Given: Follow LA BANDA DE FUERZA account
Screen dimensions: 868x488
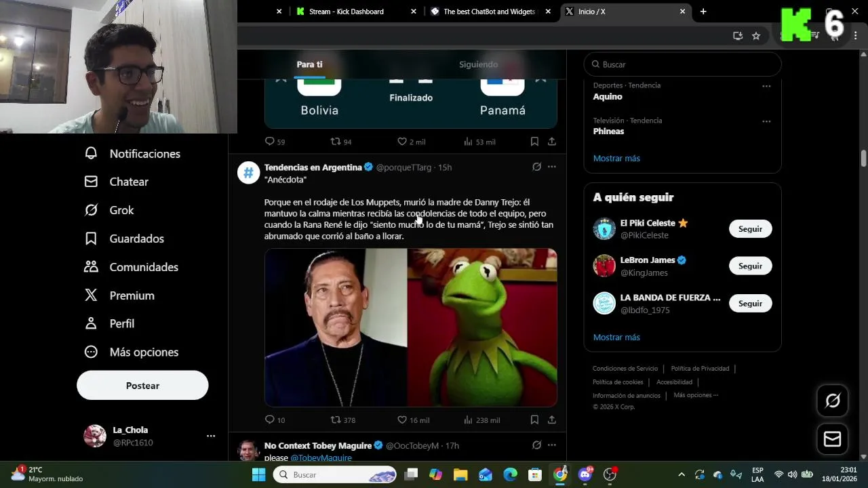Looking at the screenshot, I should coord(750,304).
